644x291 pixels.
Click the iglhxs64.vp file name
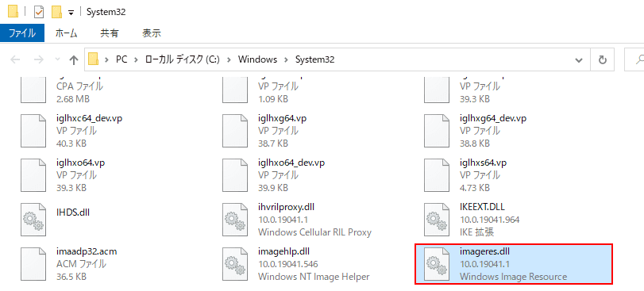tap(483, 163)
